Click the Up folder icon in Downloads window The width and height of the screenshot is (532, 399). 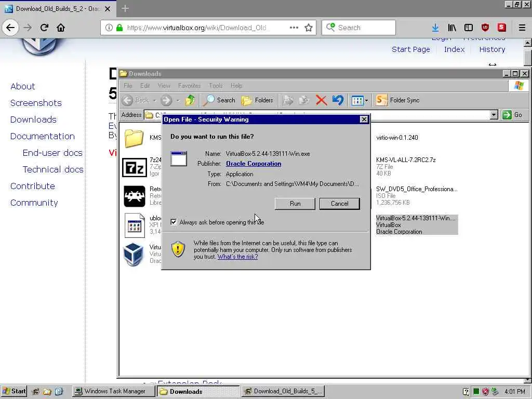[x=190, y=100]
